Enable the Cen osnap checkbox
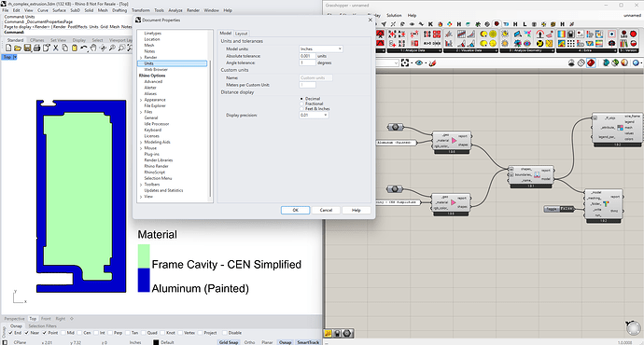Image resolution: width=644 pixels, height=345 pixels. click(79, 333)
